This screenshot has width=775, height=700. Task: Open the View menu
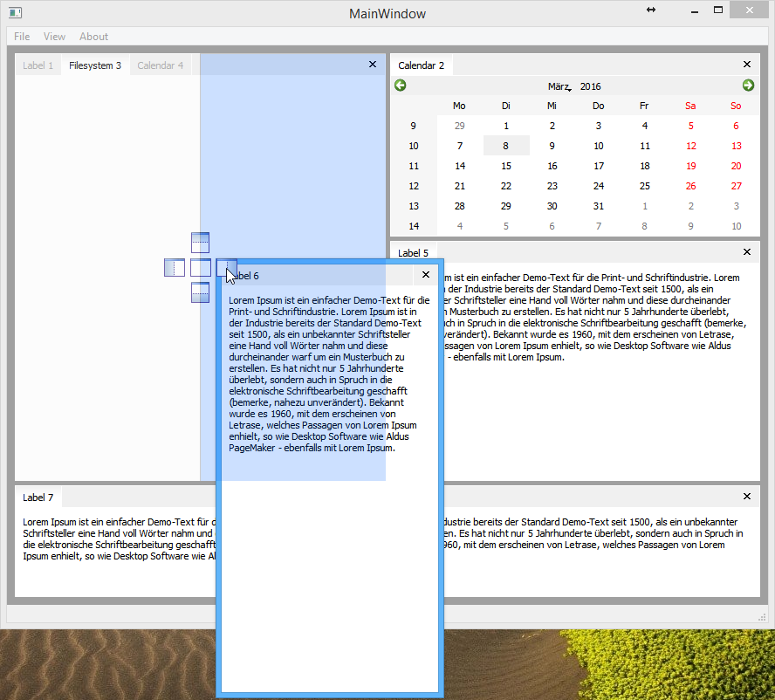click(x=54, y=37)
